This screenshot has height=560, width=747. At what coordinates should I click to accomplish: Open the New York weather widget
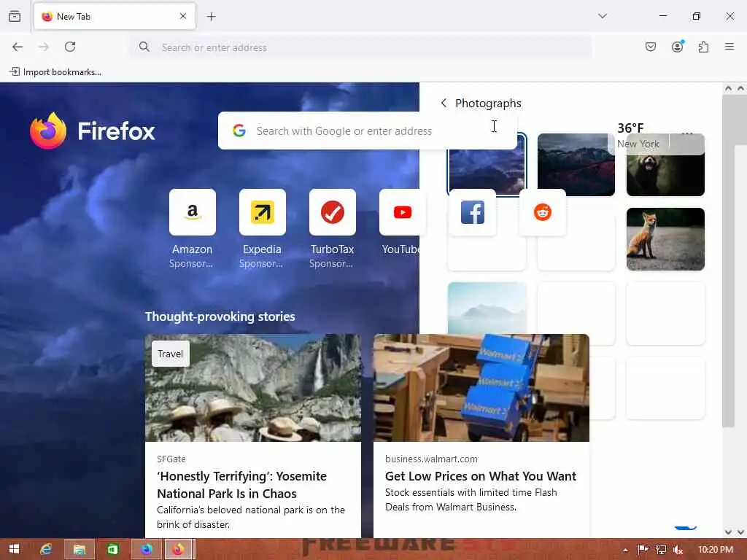(638, 136)
